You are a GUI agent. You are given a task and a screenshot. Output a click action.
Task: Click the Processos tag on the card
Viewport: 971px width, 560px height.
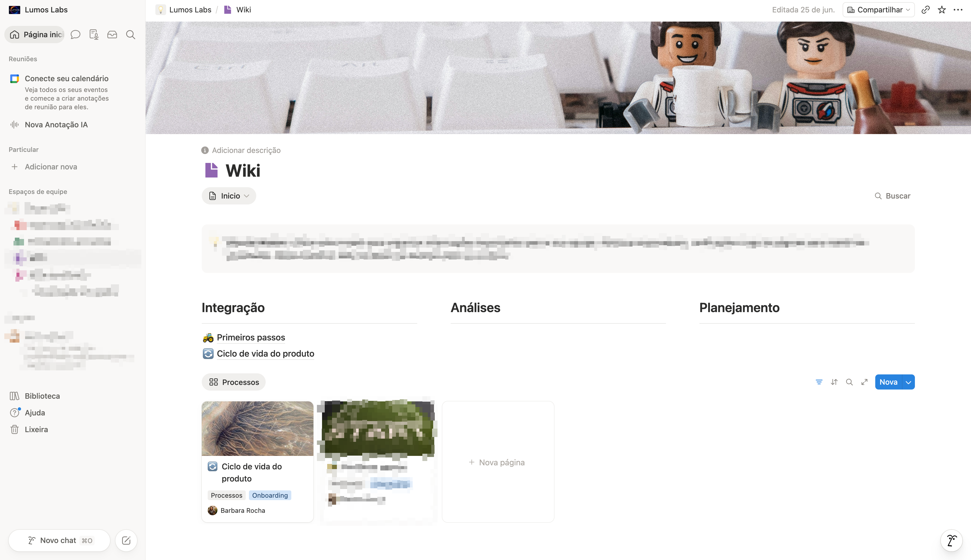click(227, 495)
